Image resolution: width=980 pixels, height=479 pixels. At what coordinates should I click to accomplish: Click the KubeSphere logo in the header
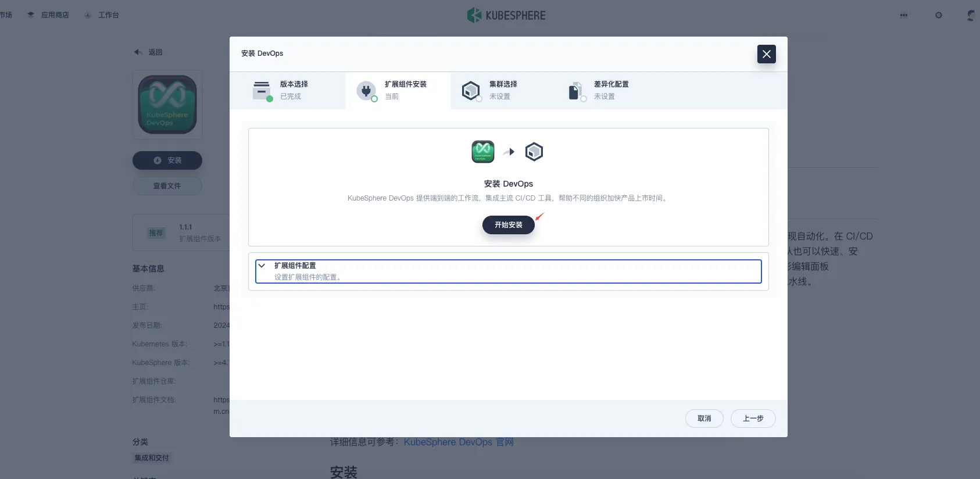pos(506,15)
